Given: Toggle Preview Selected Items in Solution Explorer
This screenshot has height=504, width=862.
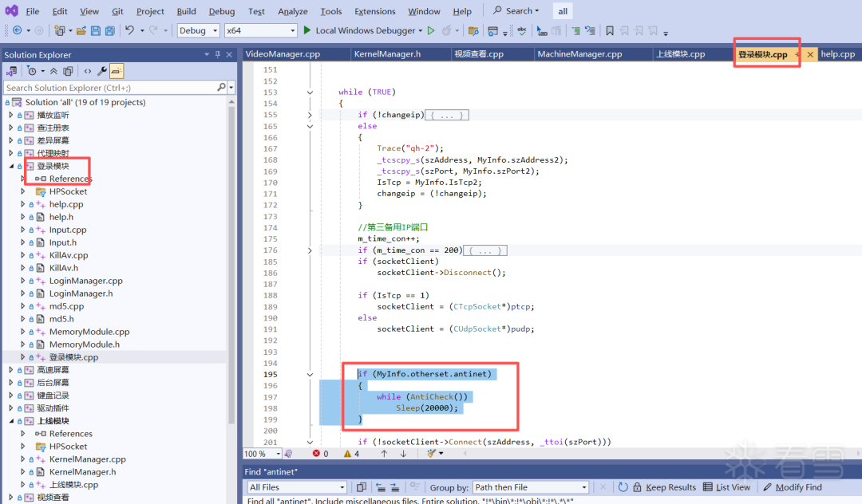Looking at the screenshot, I should [117, 71].
